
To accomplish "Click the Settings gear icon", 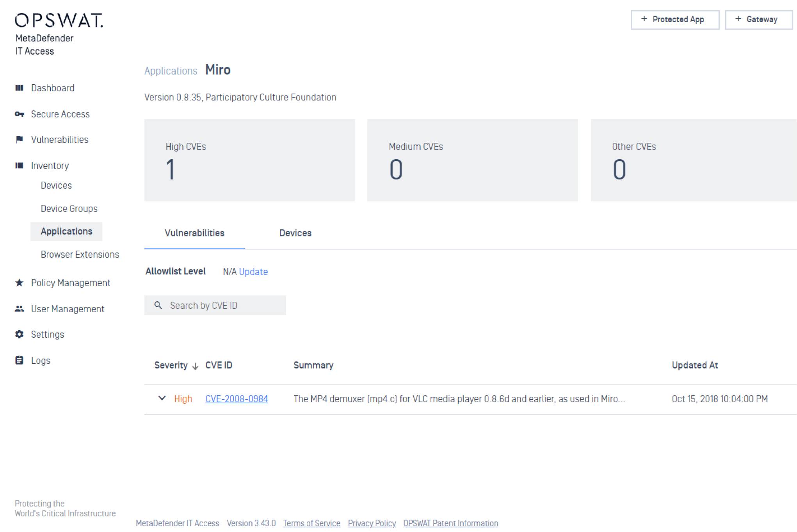I will [x=19, y=335].
